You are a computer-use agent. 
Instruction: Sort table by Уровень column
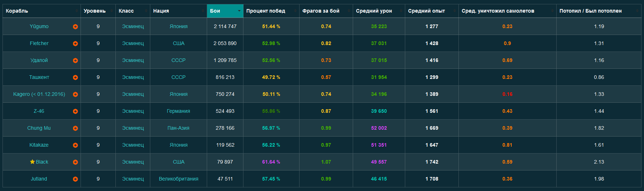click(x=98, y=11)
